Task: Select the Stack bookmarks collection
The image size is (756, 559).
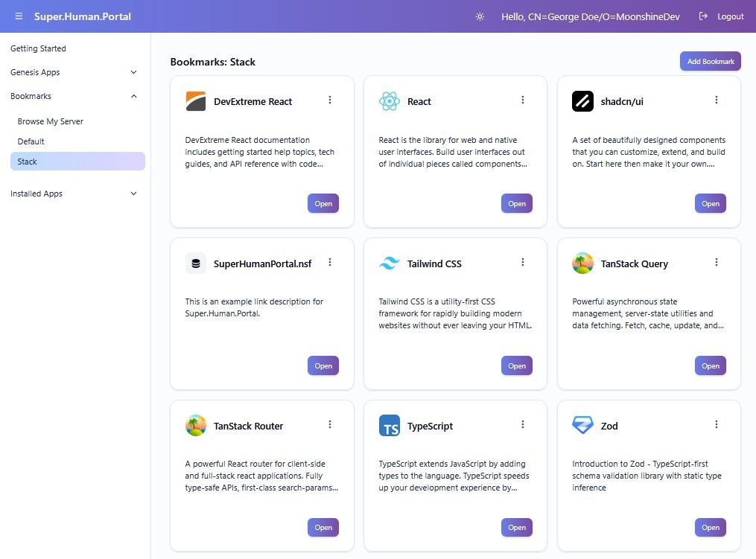Action: (x=77, y=162)
